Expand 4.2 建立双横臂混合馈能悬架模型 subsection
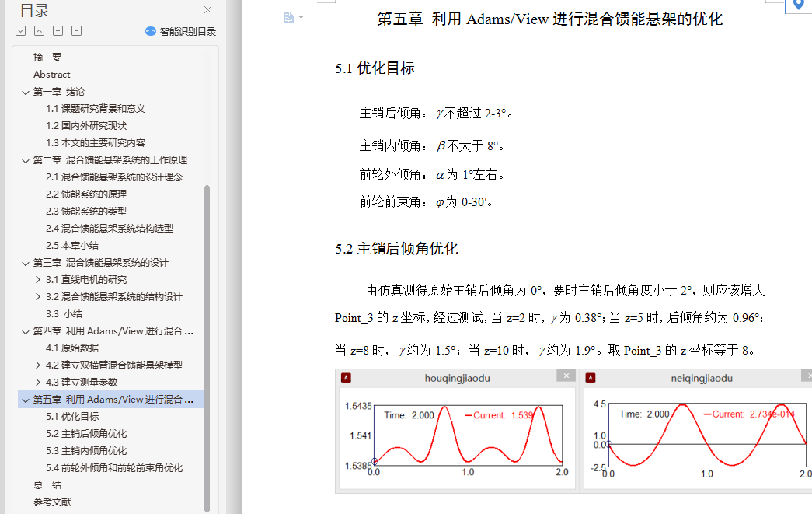The image size is (812, 514). (x=38, y=365)
